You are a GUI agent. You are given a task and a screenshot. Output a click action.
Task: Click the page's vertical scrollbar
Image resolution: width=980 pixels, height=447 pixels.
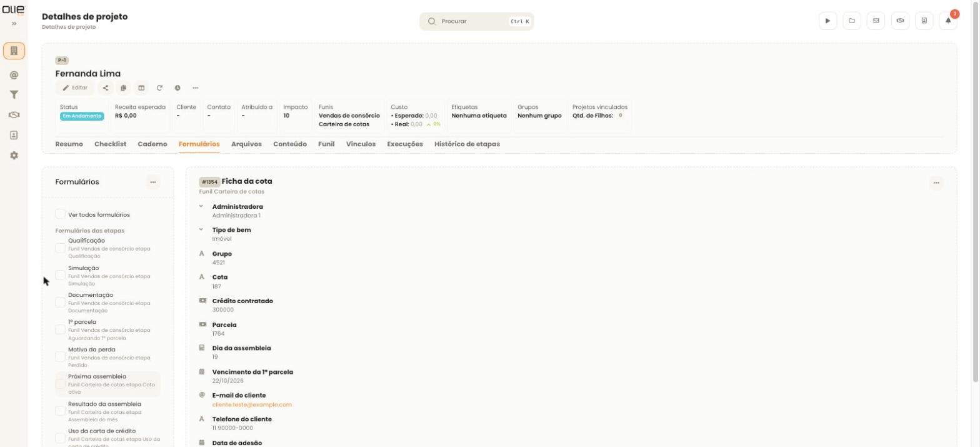[x=976, y=191]
